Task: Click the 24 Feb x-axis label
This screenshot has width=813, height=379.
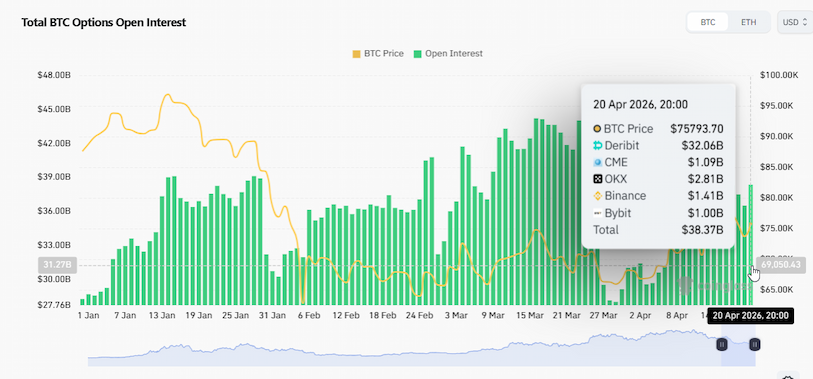Action: (x=419, y=315)
